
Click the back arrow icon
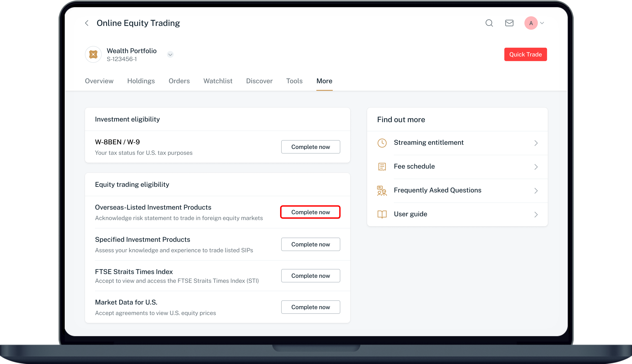87,23
